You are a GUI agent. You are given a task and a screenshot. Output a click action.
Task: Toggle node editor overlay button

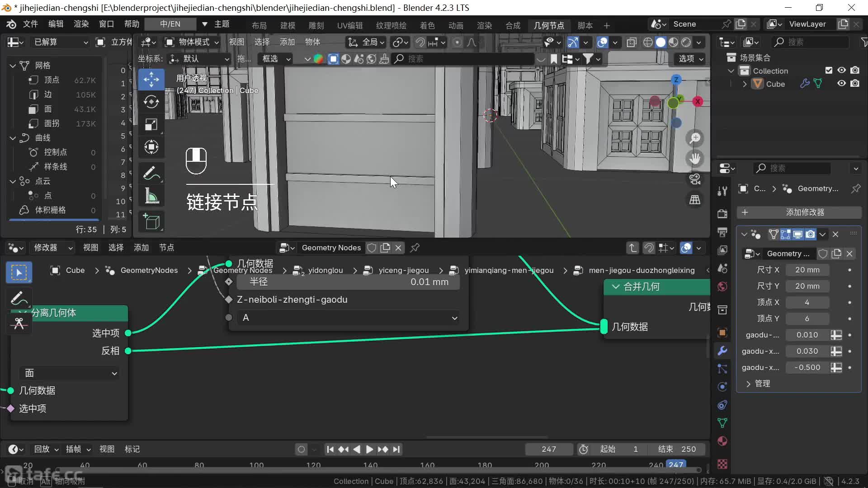pyautogui.click(x=686, y=248)
